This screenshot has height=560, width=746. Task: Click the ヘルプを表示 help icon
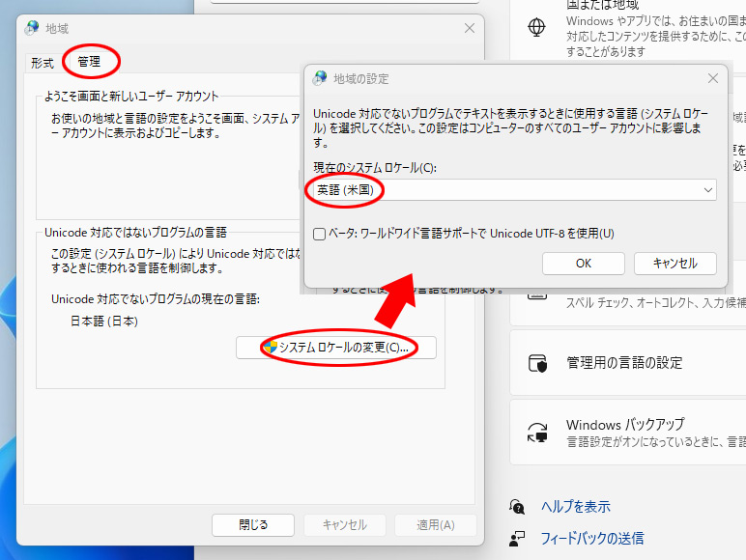tap(517, 507)
